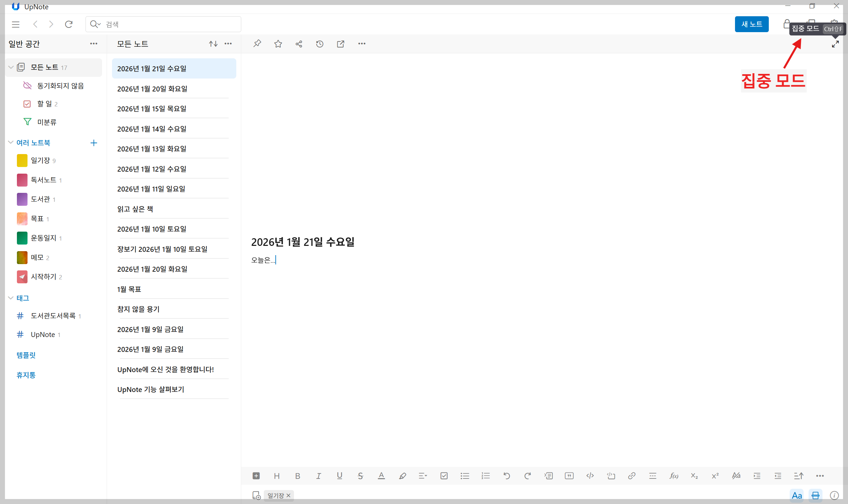This screenshot has width=848, height=504.
Task: Open the 템플릿 link in sidebar
Action: pyautogui.click(x=26, y=355)
